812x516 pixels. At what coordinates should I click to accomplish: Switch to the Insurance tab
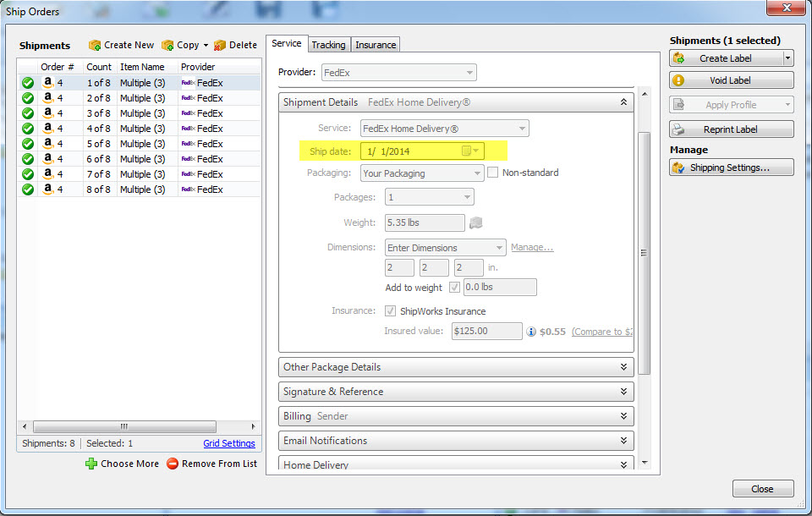pyautogui.click(x=376, y=45)
